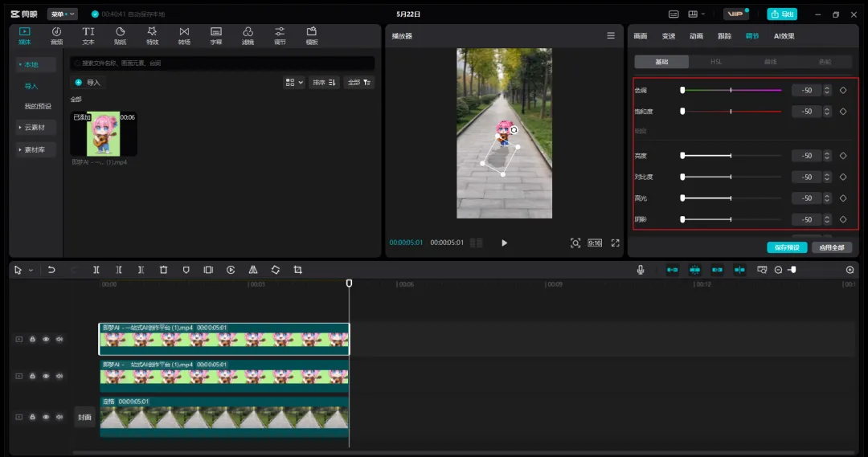
Task: Hide the middle timeline track with eye icon
Action: (x=46, y=376)
